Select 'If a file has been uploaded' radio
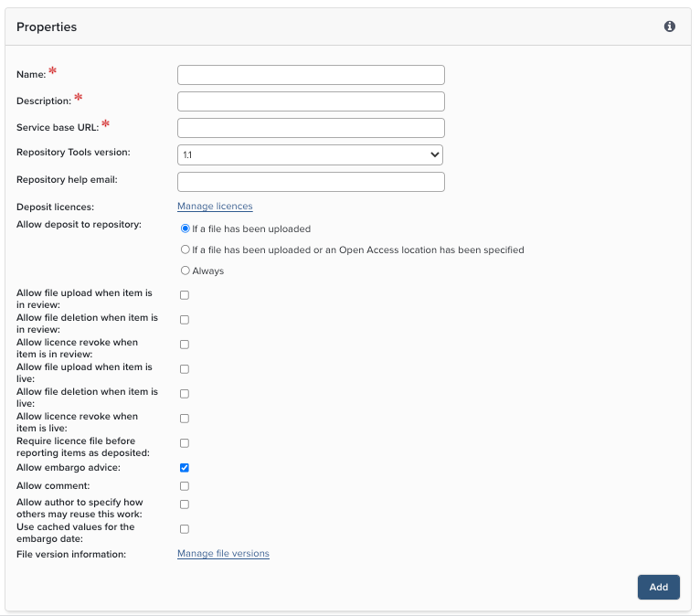 pos(186,228)
